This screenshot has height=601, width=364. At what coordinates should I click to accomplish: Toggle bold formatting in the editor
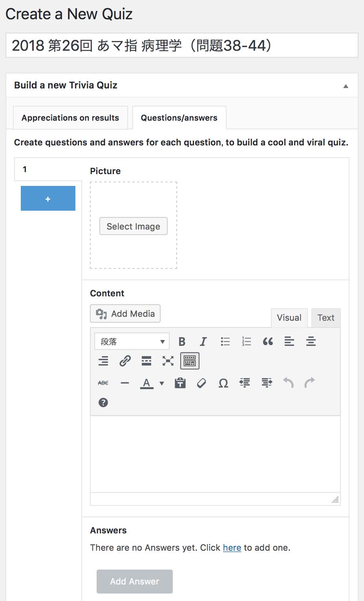(182, 342)
